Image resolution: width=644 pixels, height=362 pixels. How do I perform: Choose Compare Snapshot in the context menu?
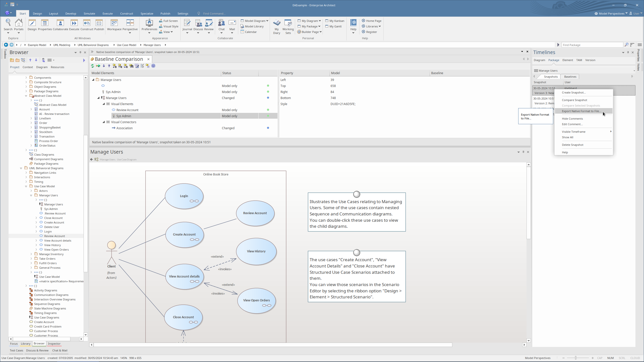[575, 100]
